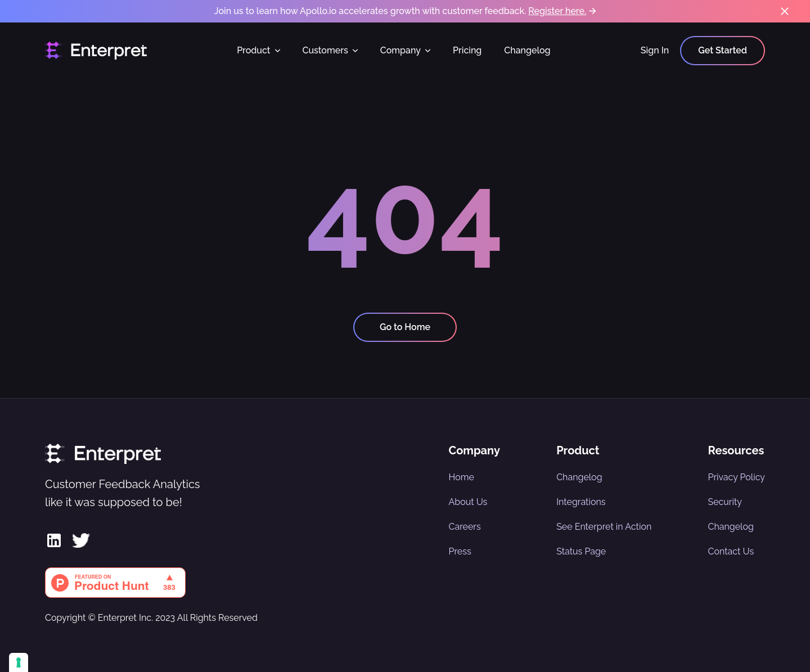
Task: Click the Enterpret logo in the footer
Action: [103, 454]
